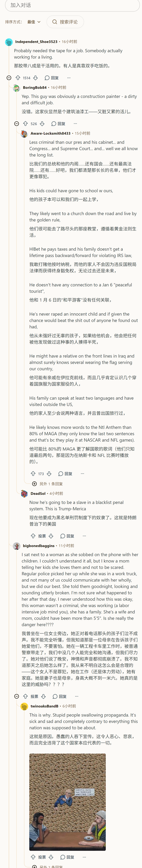Click the 搜索评论 search field
142x868 pixels.
[65, 22]
